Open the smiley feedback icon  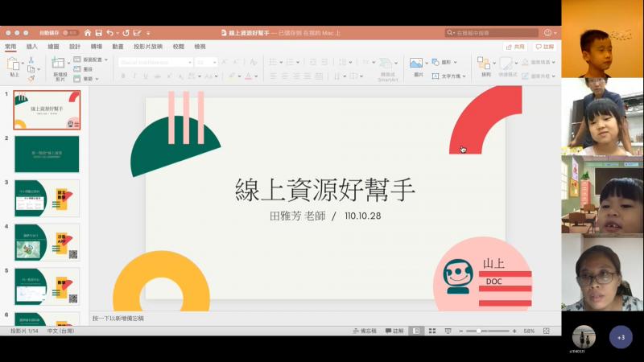click(x=547, y=33)
